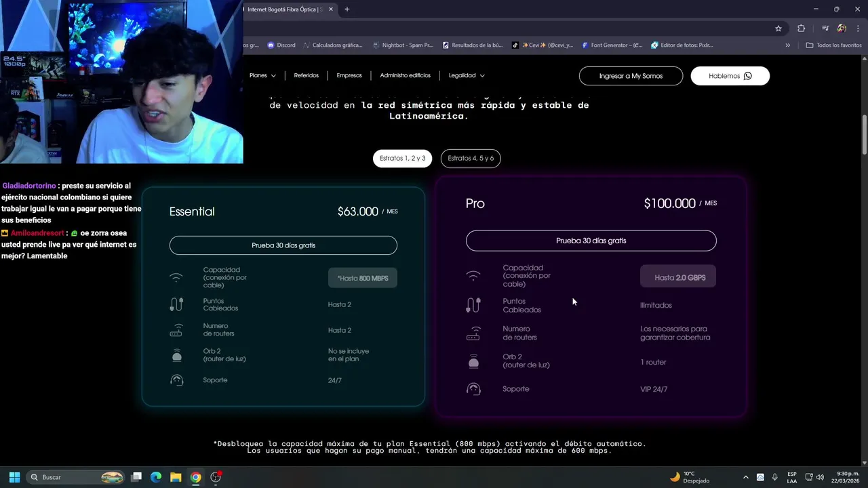Open a new browser tab with plus
This screenshot has height=488, width=868.
coord(347,9)
